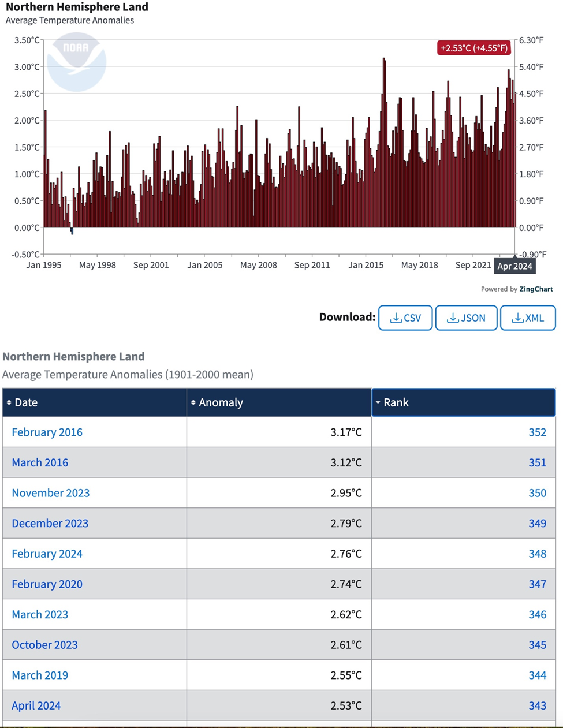Click rank 345 link
The width and height of the screenshot is (563, 728).
537,645
